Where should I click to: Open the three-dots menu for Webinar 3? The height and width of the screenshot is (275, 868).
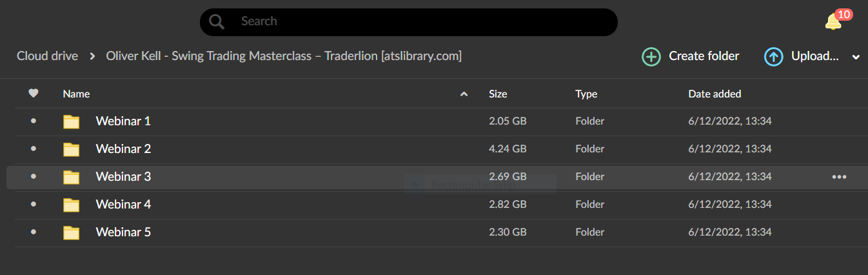click(839, 177)
